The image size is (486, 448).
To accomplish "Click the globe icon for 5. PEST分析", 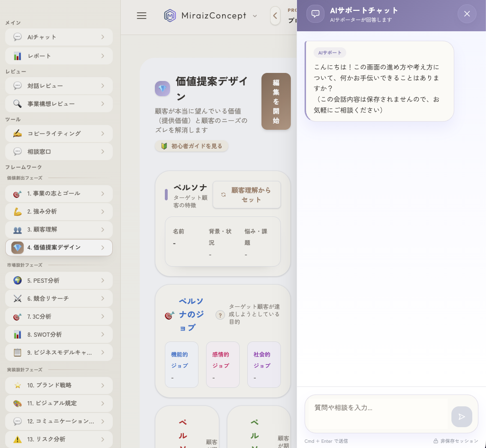I will (x=18, y=280).
